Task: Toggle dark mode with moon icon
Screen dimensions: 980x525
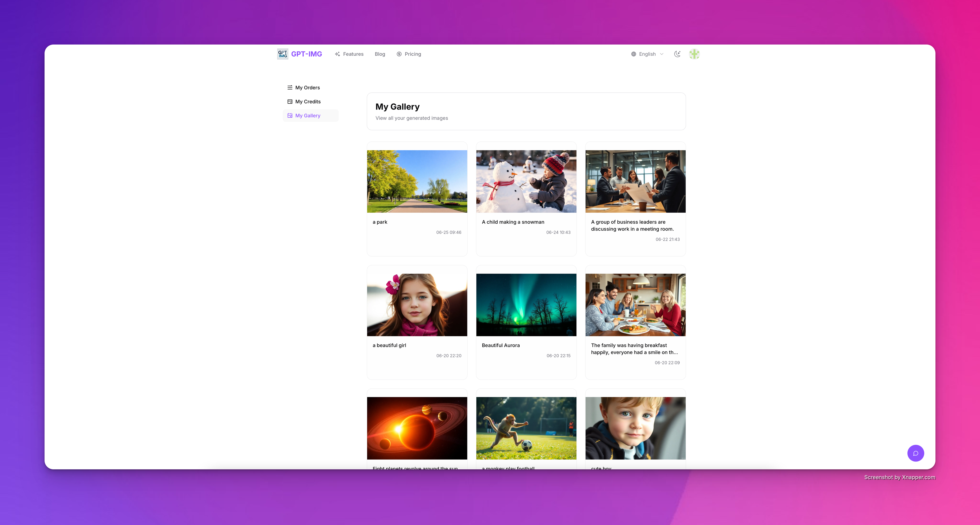Action: [677, 54]
